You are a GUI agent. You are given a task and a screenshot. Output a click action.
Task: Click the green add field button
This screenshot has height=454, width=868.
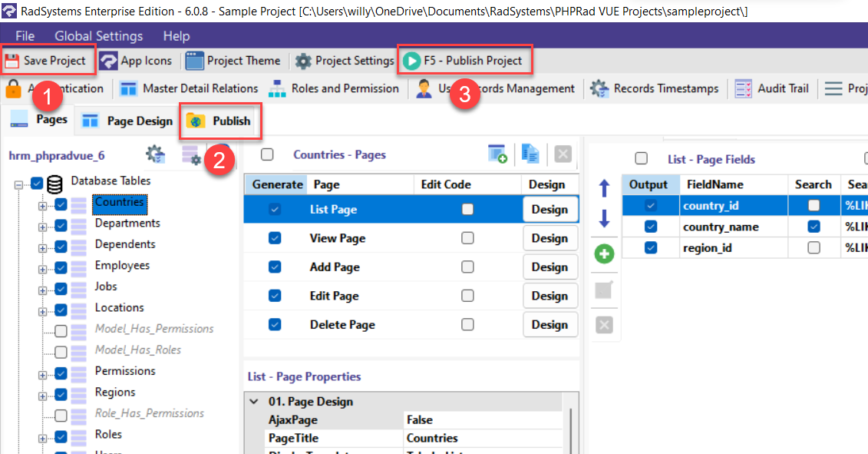coord(604,254)
